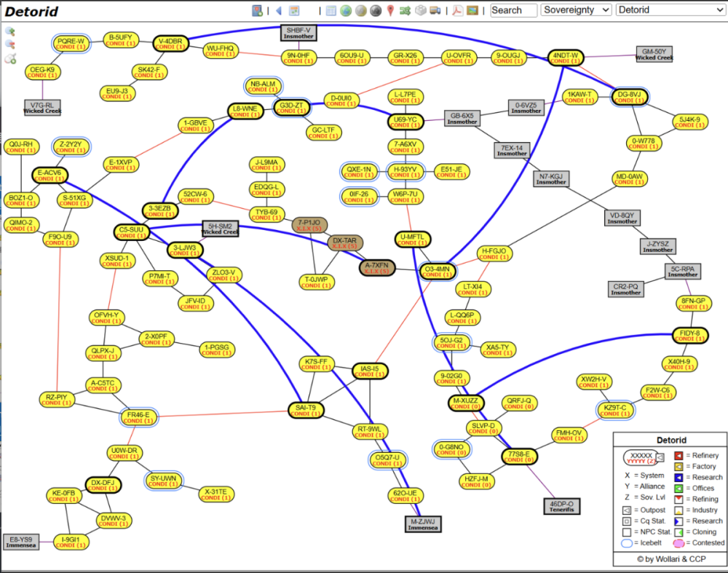The height and width of the screenshot is (573, 728).
Task: Click the zoom in magnifier icon
Action: coord(10,31)
